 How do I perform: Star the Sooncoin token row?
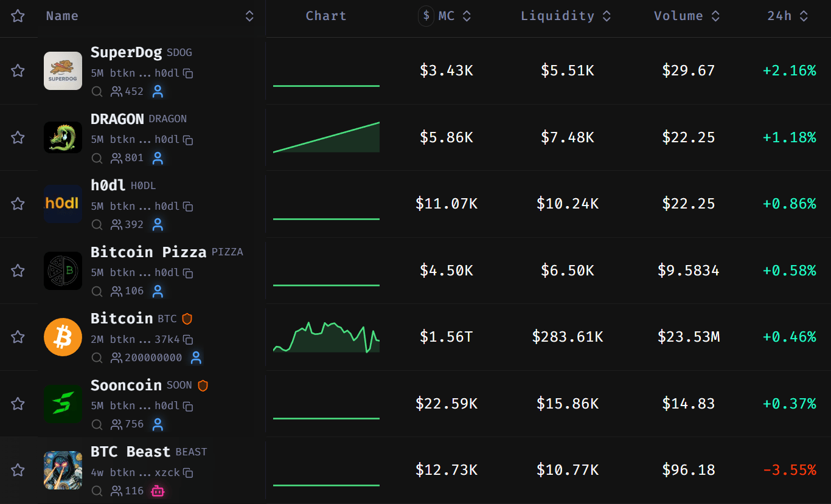[x=18, y=404]
